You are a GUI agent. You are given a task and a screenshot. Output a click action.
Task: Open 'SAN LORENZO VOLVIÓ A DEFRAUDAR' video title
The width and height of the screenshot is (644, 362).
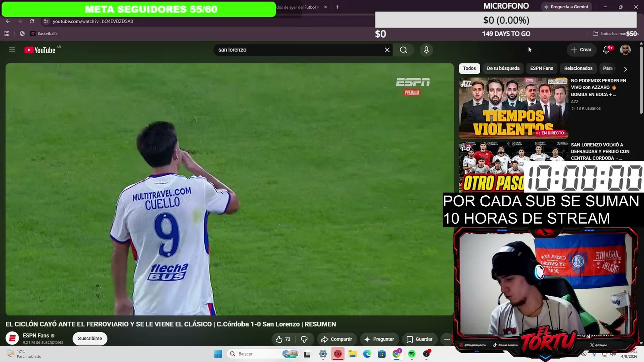[600, 151]
